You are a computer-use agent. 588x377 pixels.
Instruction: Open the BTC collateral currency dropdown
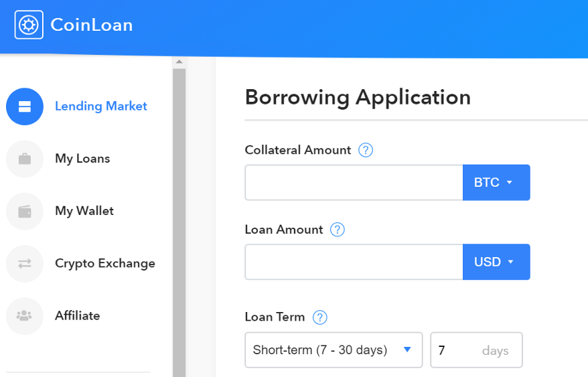pos(496,182)
